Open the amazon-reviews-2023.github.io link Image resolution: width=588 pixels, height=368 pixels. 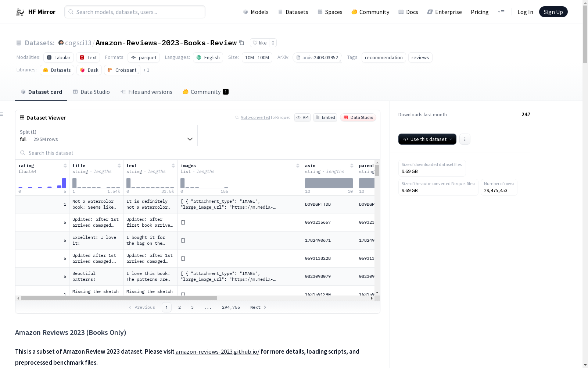click(218, 351)
